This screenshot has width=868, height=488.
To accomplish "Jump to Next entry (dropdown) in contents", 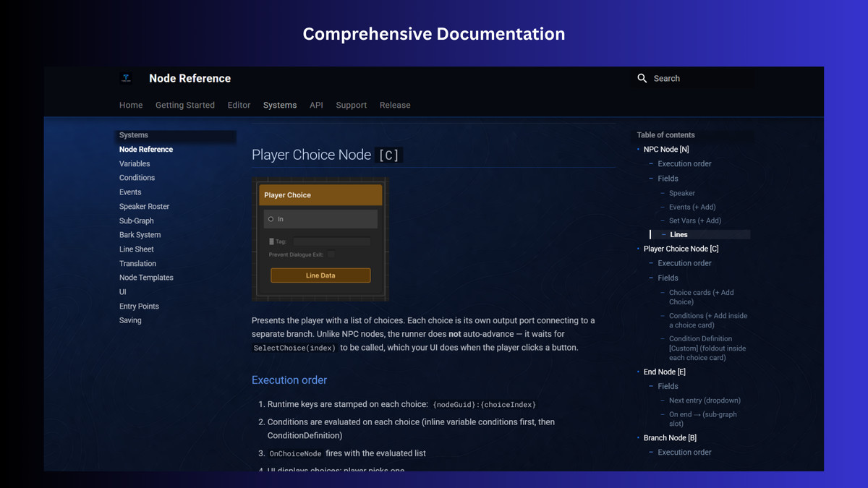I will point(705,401).
